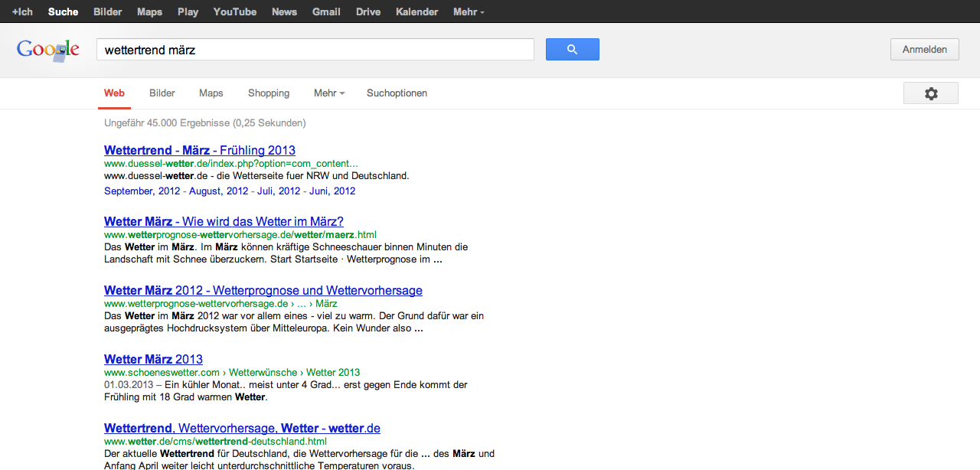
Task: Select the Maps results tab
Action: coord(211,93)
